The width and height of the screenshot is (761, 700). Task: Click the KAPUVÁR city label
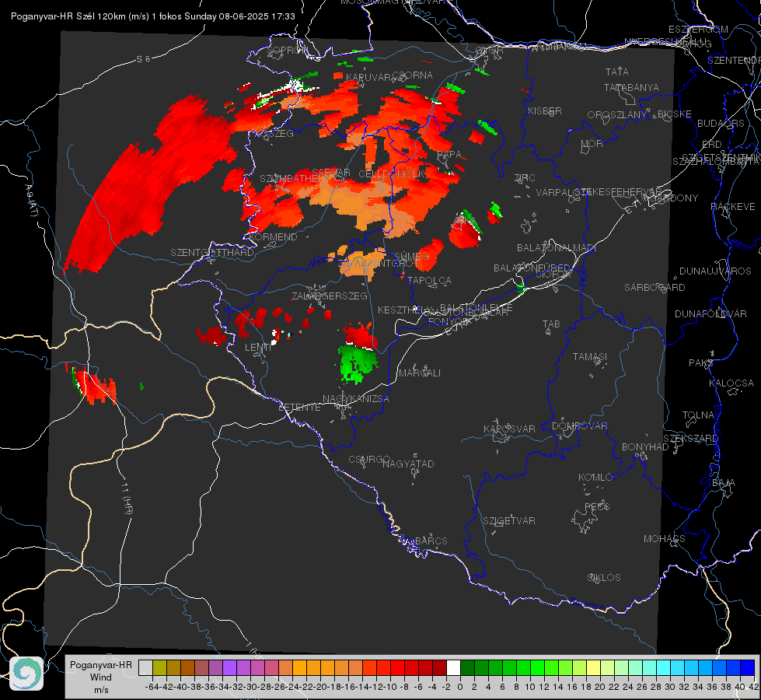tap(369, 77)
